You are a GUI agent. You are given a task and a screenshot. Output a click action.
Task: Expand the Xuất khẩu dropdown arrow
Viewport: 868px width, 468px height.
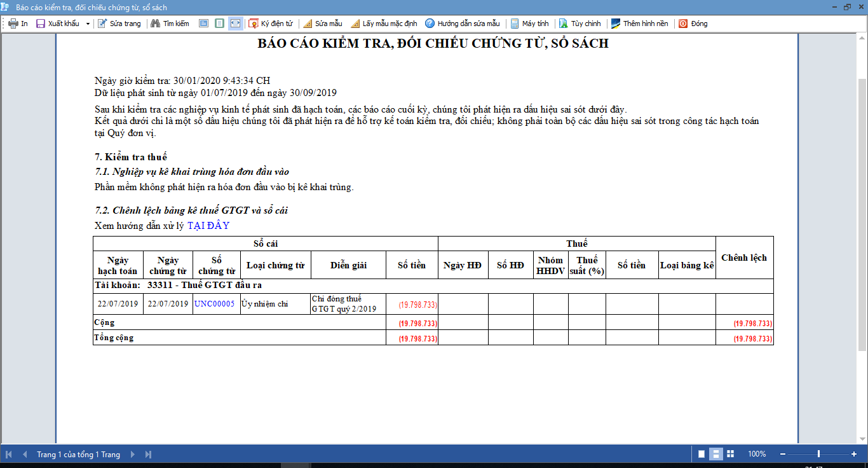click(88, 24)
